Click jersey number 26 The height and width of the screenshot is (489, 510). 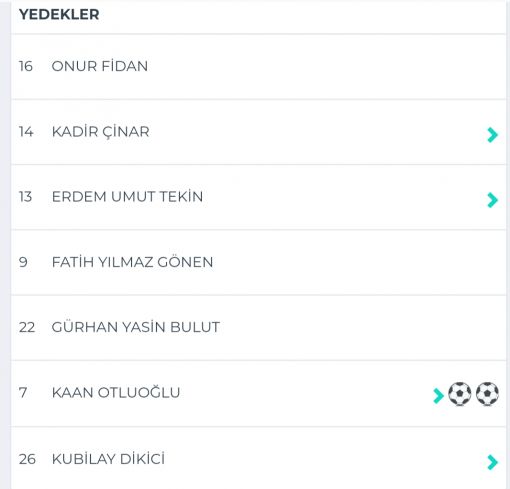point(27,459)
